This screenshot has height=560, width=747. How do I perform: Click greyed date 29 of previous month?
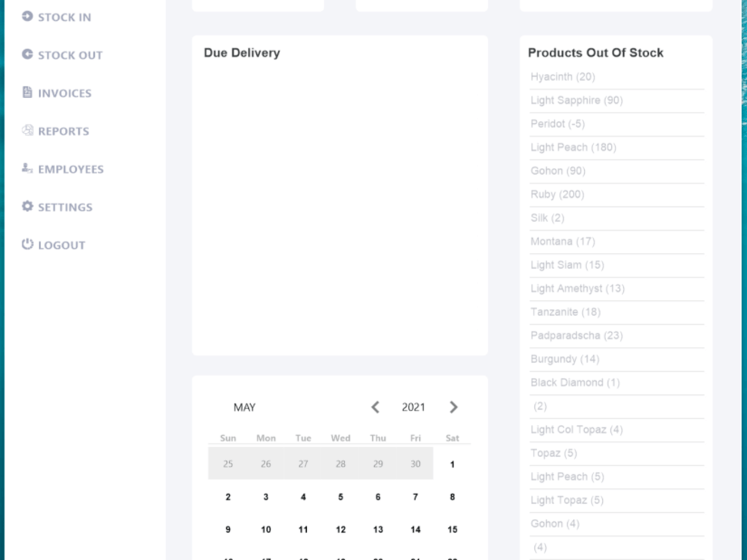[378, 464]
